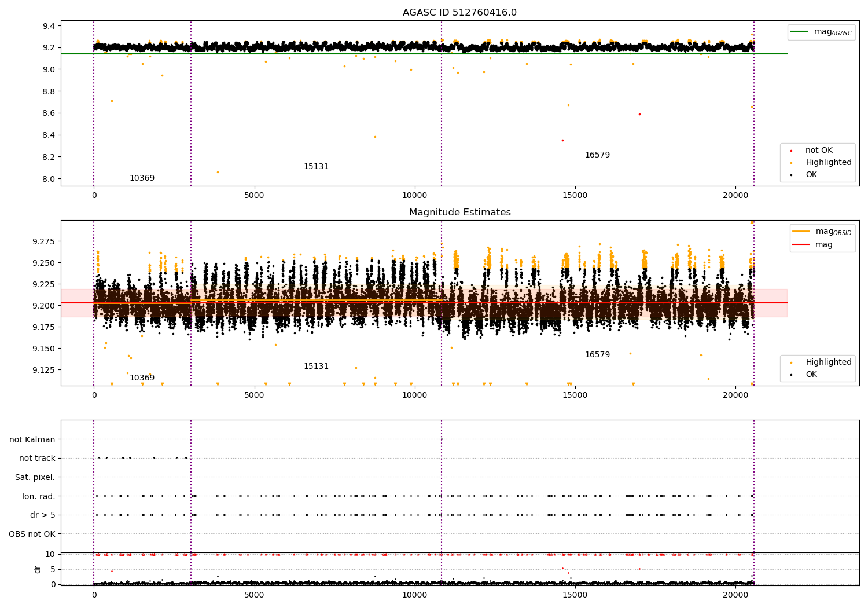868x608 pixels.
Task: Select orange mag OBSID line sample in legend
Action: coord(801,232)
